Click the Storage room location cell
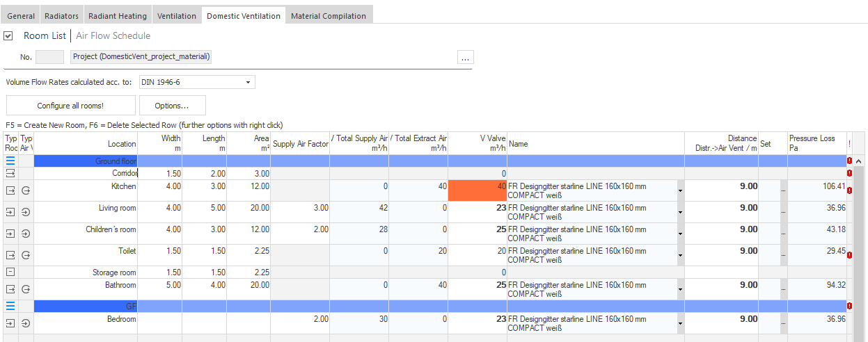Image resolution: width=868 pixels, height=342 pixels. pos(86,272)
